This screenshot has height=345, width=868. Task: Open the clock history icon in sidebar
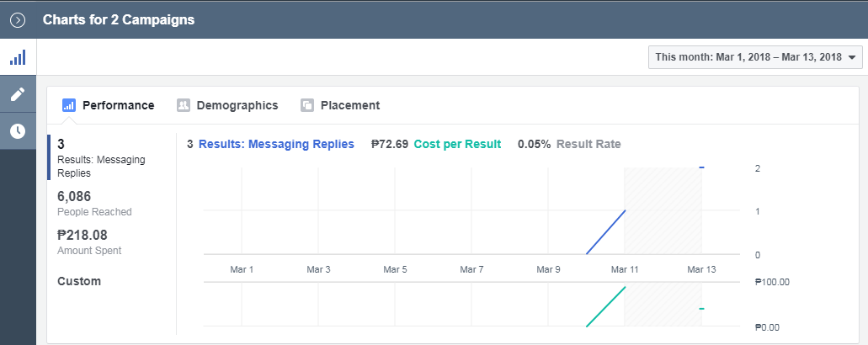pos(18,131)
